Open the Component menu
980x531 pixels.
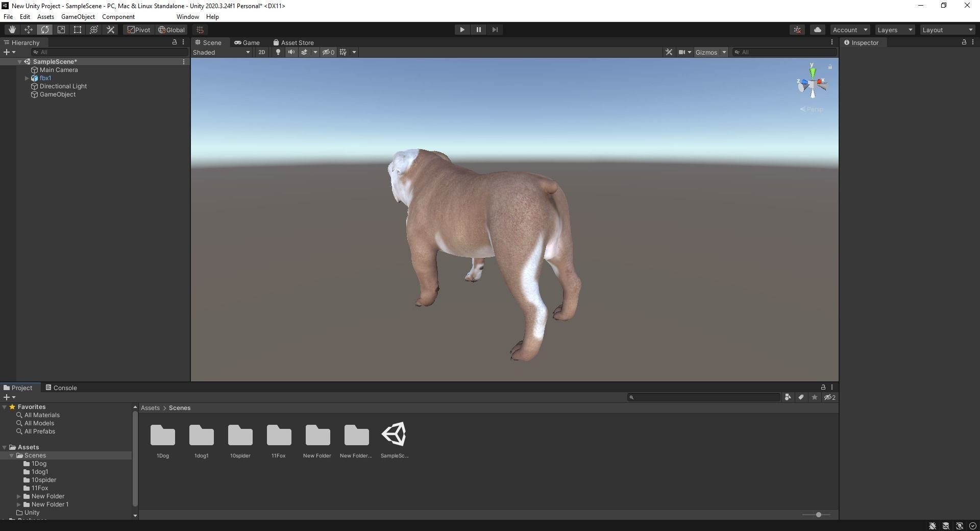click(118, 17)
